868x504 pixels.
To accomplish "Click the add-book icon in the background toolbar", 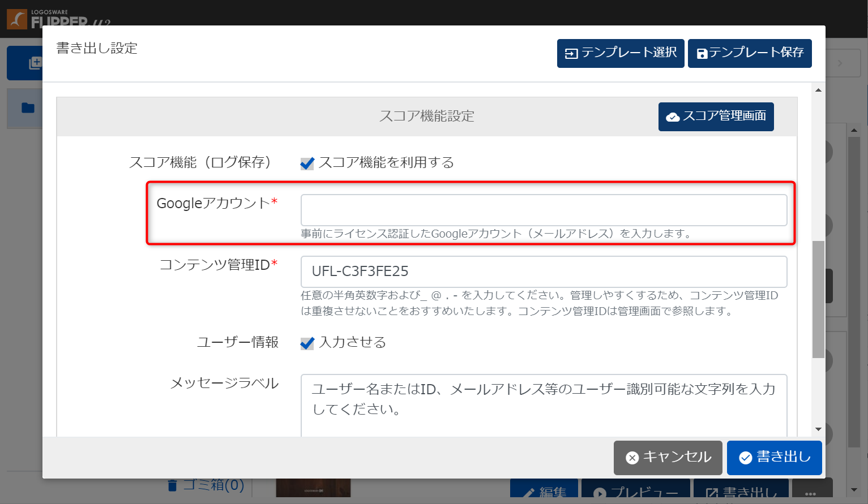I will point(35,63).
